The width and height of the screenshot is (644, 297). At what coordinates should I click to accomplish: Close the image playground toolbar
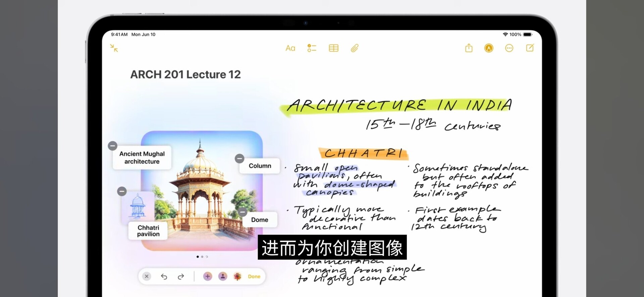147,277
